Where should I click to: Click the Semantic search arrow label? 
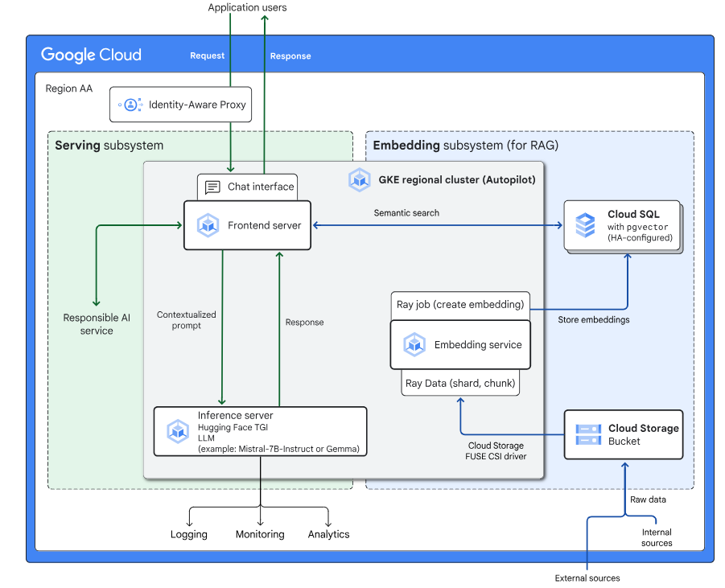coord(406,212)
